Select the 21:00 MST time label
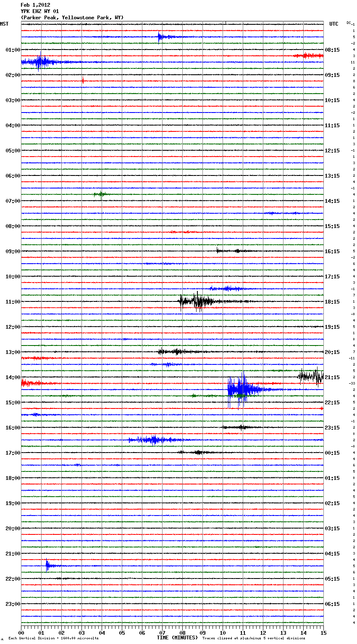This screenshot has height=644, width=357. (x=13, y=554)
